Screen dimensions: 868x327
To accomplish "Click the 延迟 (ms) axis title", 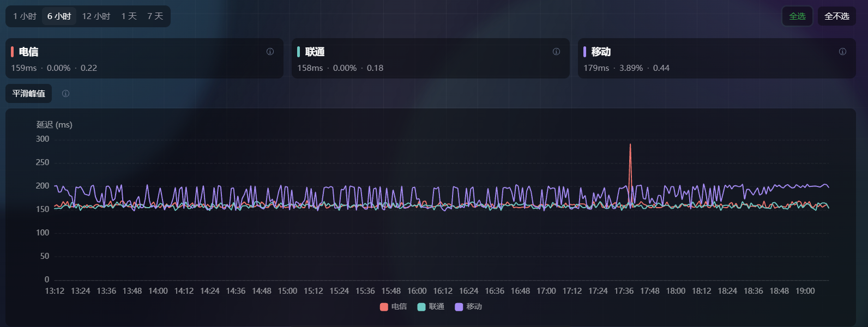I will click(x=55, y=125).
